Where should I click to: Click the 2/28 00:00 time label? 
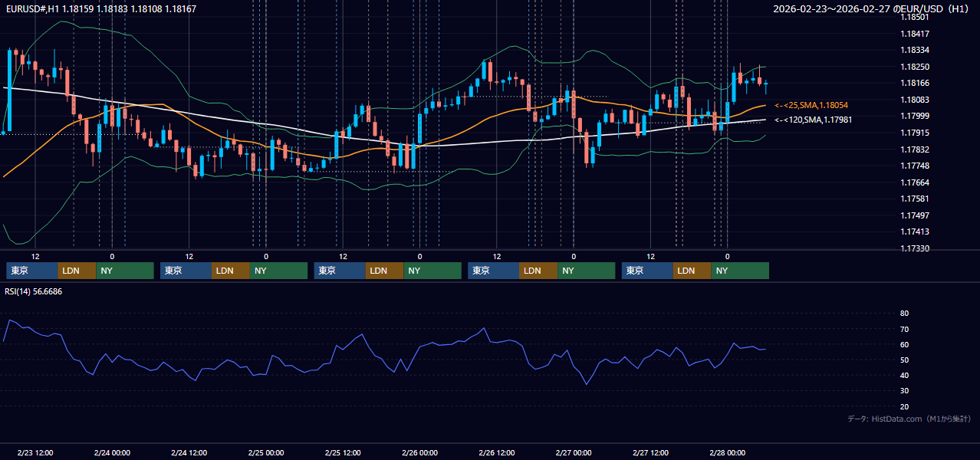point(728,452)
